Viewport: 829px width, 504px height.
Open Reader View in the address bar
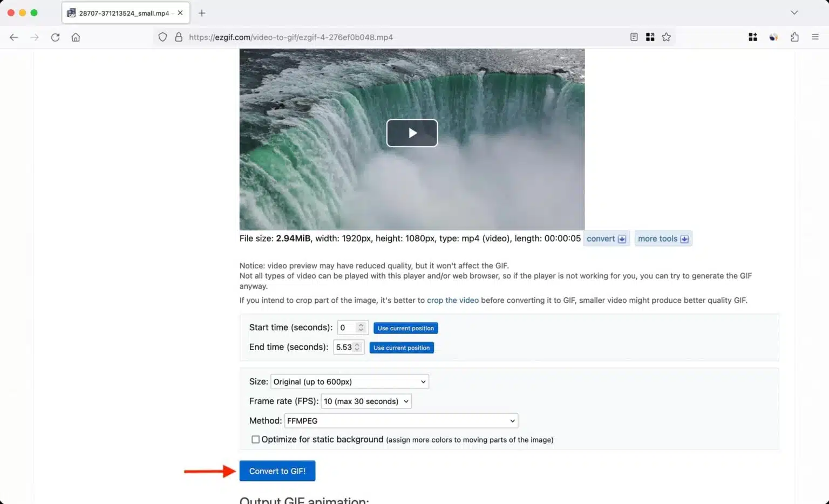[633, 37]
